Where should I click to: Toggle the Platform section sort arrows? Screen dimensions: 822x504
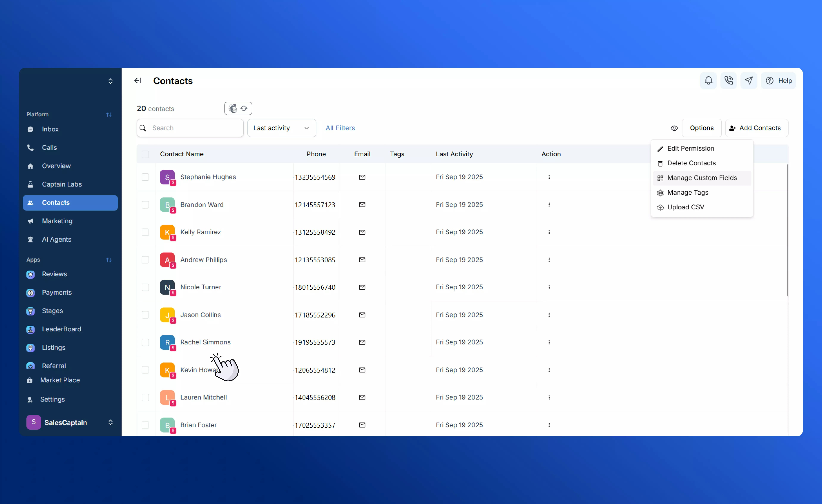pos(109,114)
